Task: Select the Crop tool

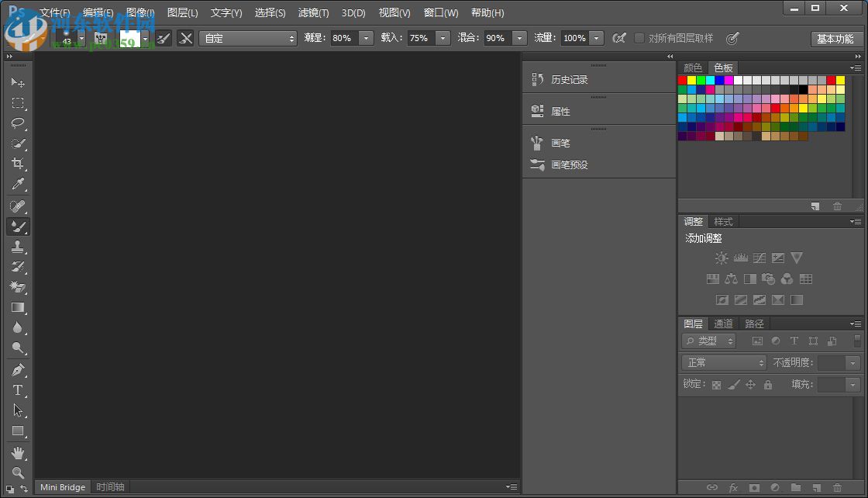Action: [x=18, y=164]
